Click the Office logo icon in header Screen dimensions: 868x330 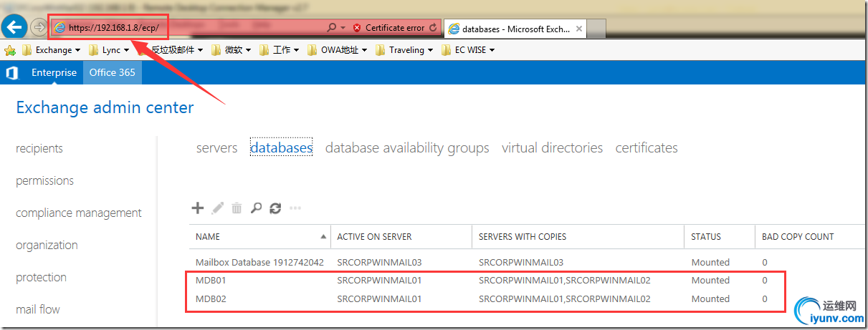click(11, 72)
